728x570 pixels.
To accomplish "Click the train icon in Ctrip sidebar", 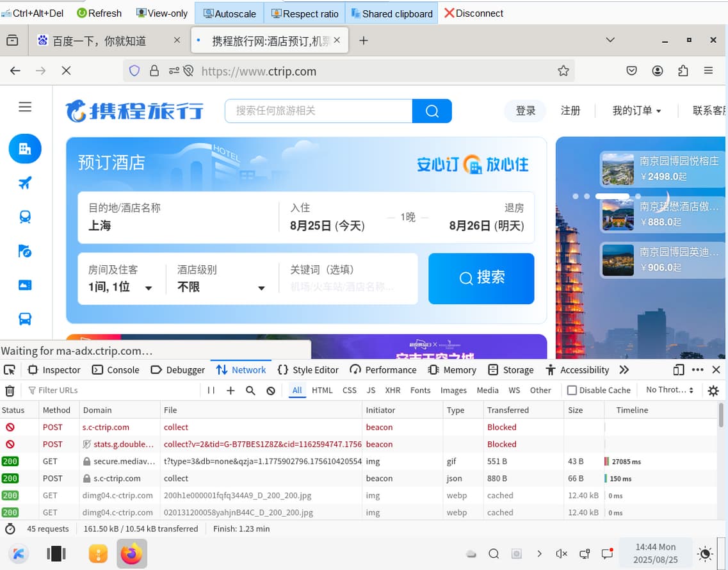I will [25, 217].
